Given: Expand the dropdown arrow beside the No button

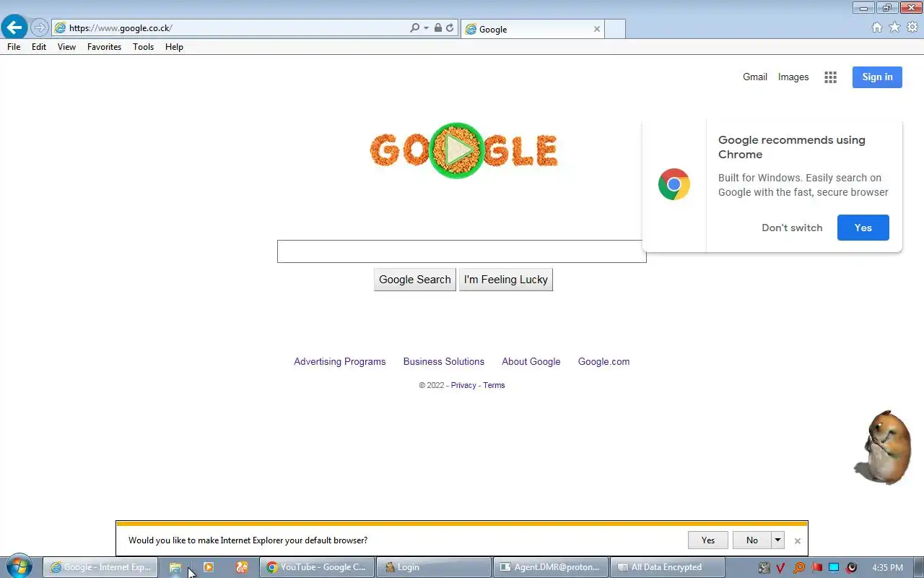Looking at the screenshot, I should 778,540.
